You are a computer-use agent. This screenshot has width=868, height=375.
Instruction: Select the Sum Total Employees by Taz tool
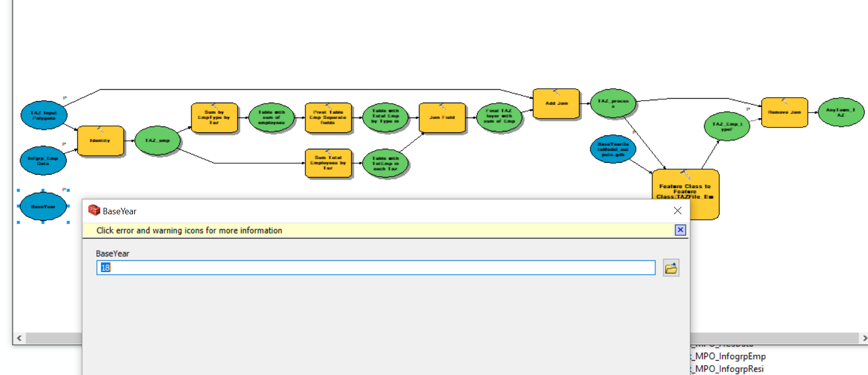click(x=328, y=163)
